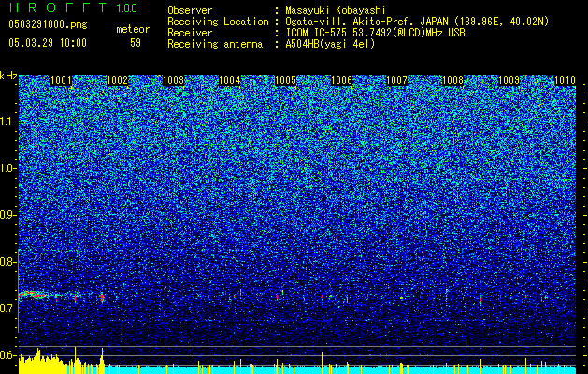Click the 1004 time marker
This screenshot has width=588, height=374.
click(230, 80)
